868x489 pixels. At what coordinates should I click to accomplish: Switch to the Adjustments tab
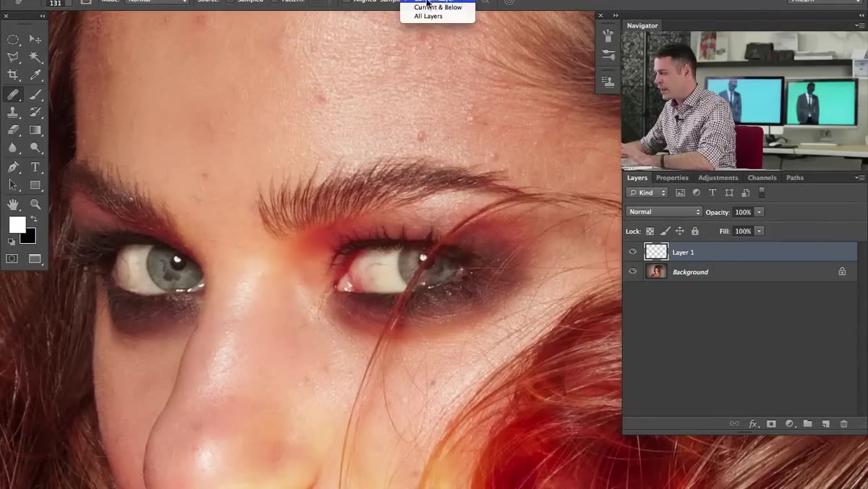point(718,177)
